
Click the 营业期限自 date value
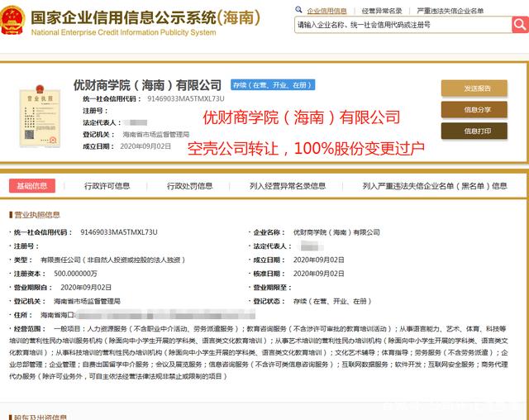86,288
